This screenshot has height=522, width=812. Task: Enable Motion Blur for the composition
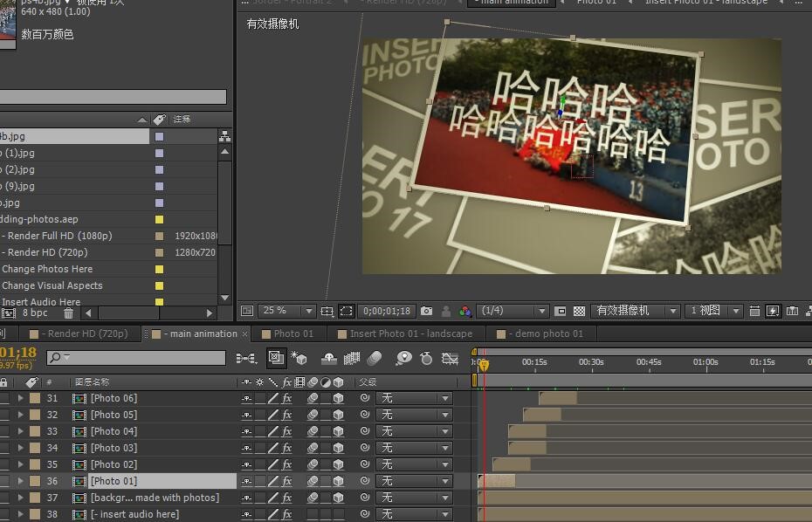[375, 358]
